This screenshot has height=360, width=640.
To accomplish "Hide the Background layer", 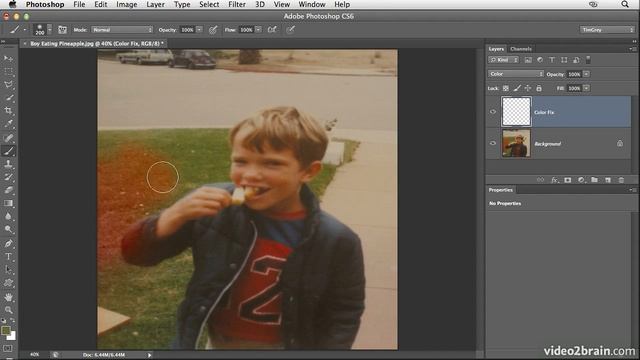I will pyautogui.click(x=493, y=143).
